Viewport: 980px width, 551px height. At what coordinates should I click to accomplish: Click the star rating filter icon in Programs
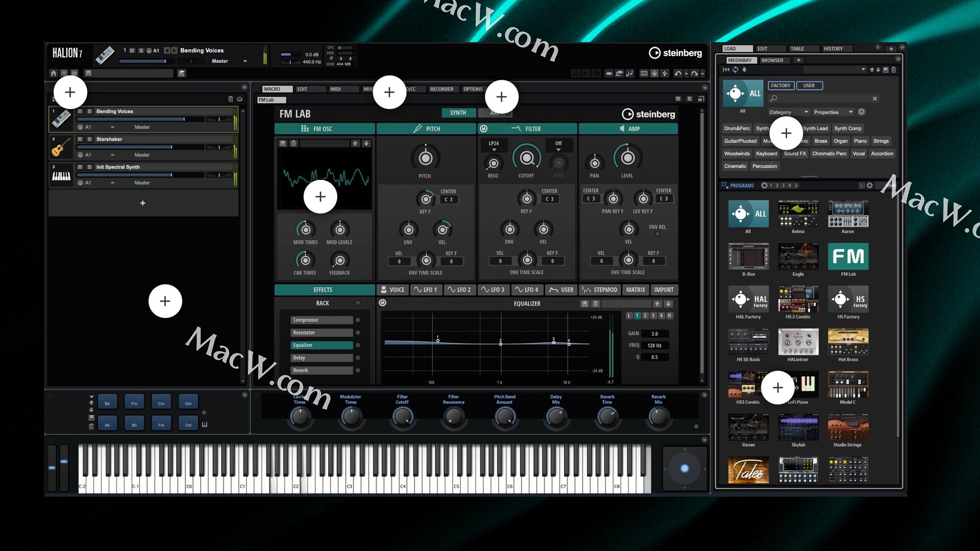tap(764, 186)
